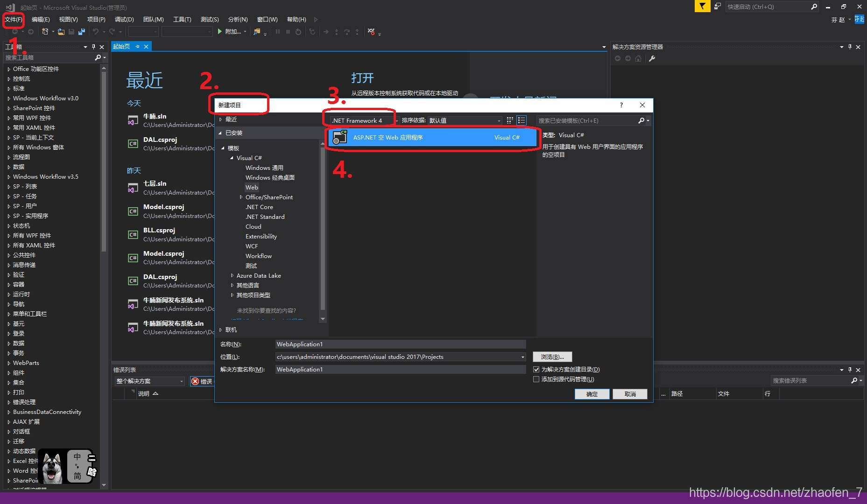This screenshot has width=867, height=504.
Task: Open recent solution 七层.sln
Action: click(155, 183)
